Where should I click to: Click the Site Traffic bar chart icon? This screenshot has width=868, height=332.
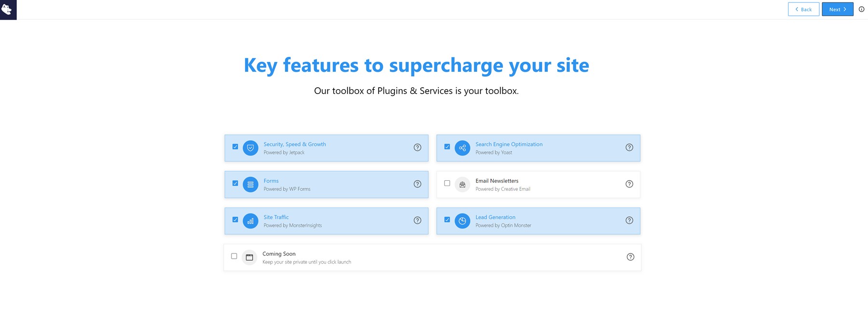click(x=250, y=221)
